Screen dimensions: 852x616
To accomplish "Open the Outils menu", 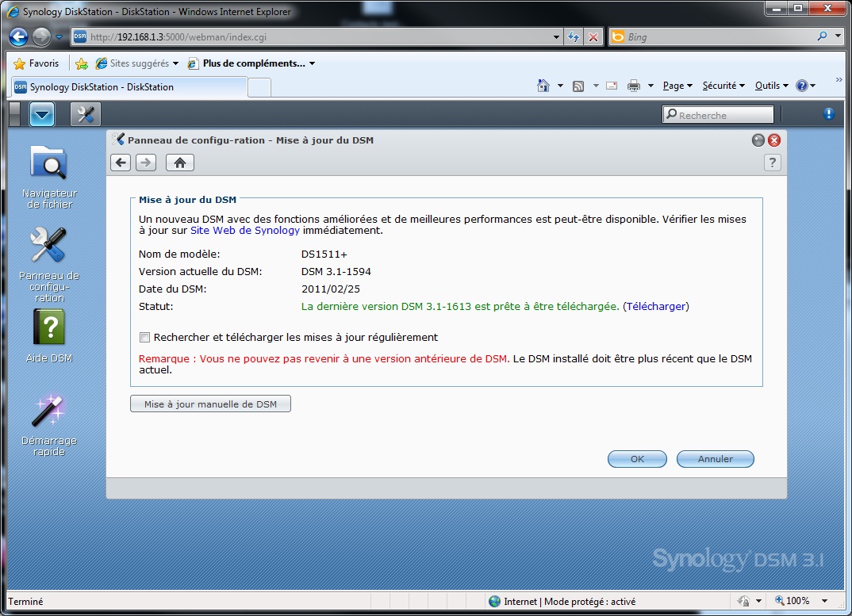I will point(771,86).
